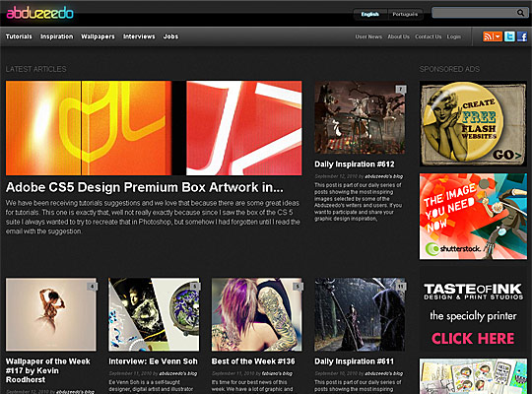Open the Twitter icon
Image resolution: width=532 pixels, height=394 pixels.
pos(509,36)
